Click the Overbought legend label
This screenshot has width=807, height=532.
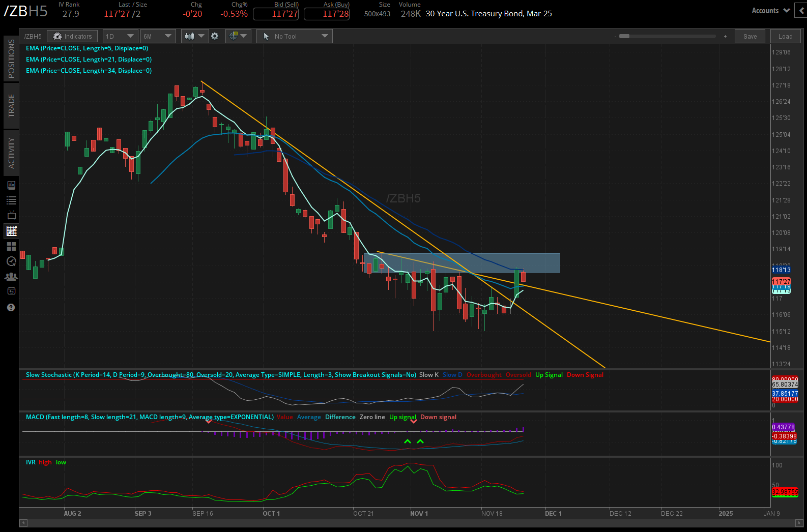click(484, 375)
